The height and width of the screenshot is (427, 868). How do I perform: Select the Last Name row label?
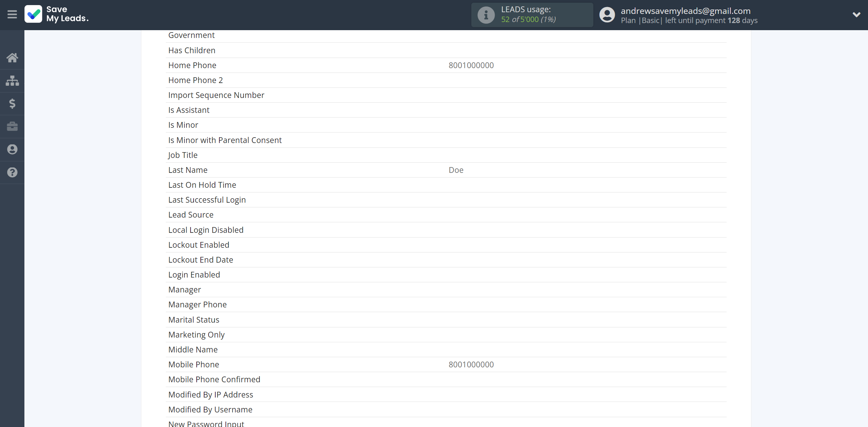coord(188,170)
